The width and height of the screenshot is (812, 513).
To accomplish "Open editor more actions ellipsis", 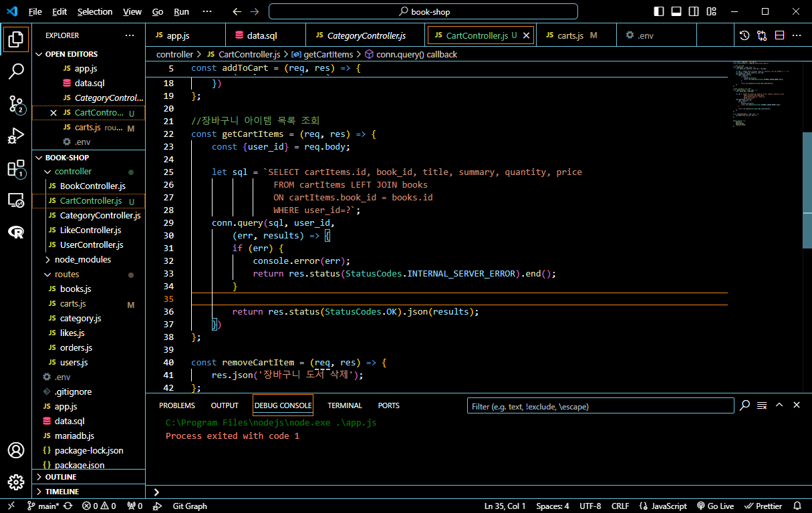I will point(797,35).
